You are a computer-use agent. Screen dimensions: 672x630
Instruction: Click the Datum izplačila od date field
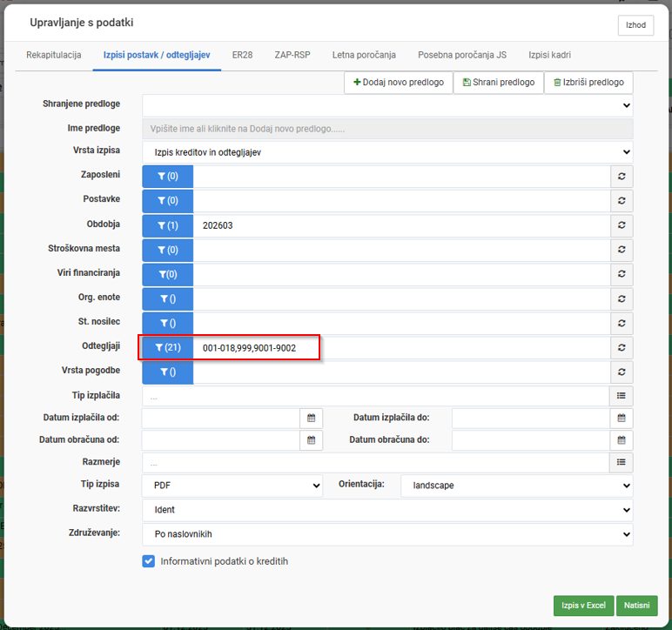click(221, 418)
